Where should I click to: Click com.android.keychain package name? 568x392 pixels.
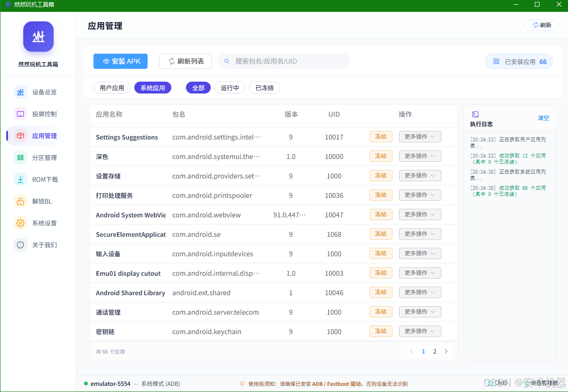206,332
